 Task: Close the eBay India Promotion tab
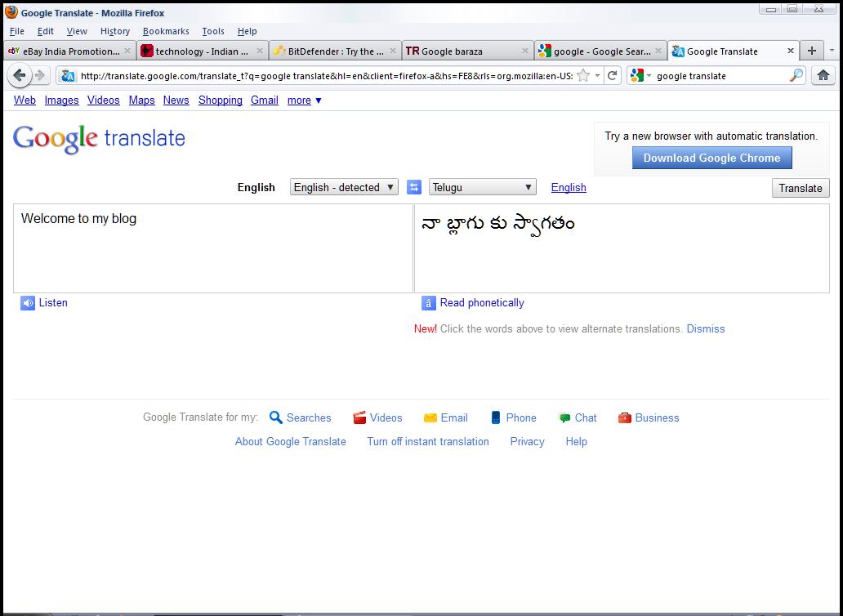pos(127,51)
